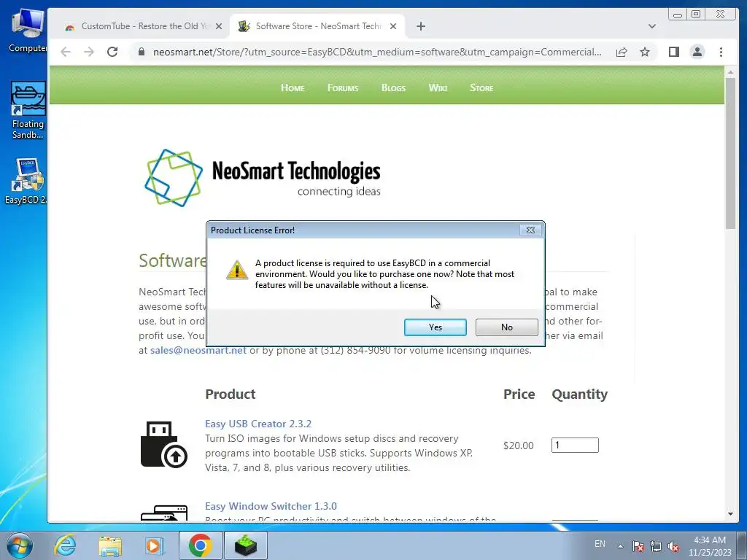Open Wiki in the site navigation
Image resolution: width=747 pixels, height=560 pixels.
tap(438, 88)
